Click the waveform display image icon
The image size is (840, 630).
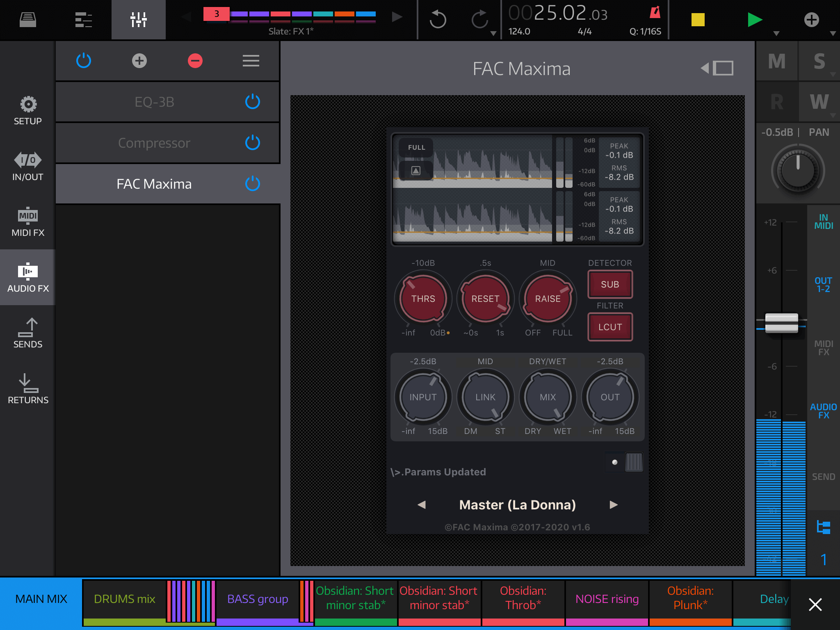(416, 170)
